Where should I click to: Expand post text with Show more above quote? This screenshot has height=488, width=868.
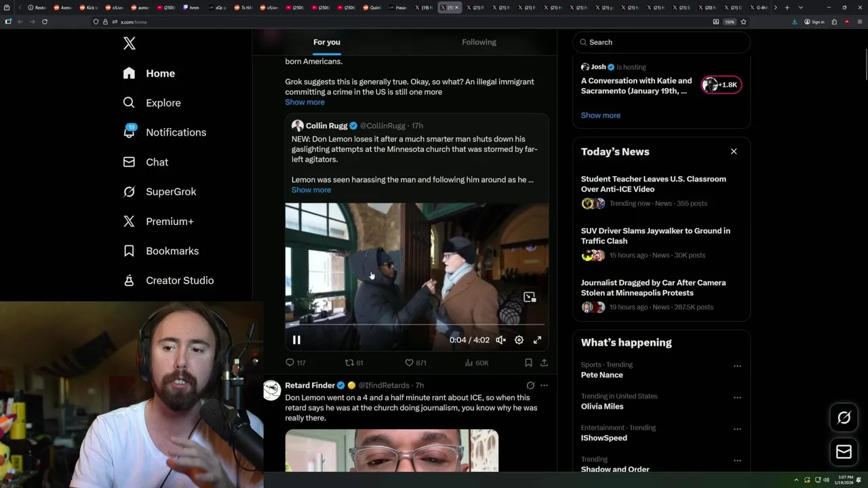click(x=304, y=102)
